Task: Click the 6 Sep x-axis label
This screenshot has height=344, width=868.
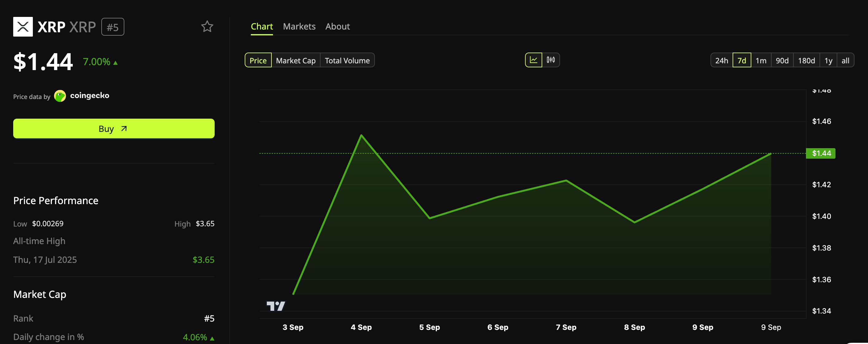Action: coord(498,327)
